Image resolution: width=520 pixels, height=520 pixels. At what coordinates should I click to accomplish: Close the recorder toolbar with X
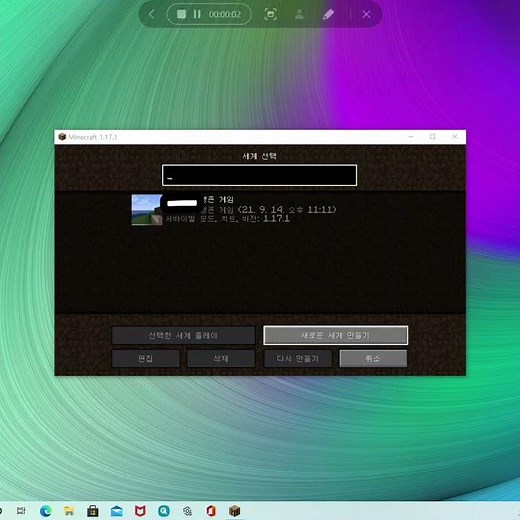click(366, 14)
